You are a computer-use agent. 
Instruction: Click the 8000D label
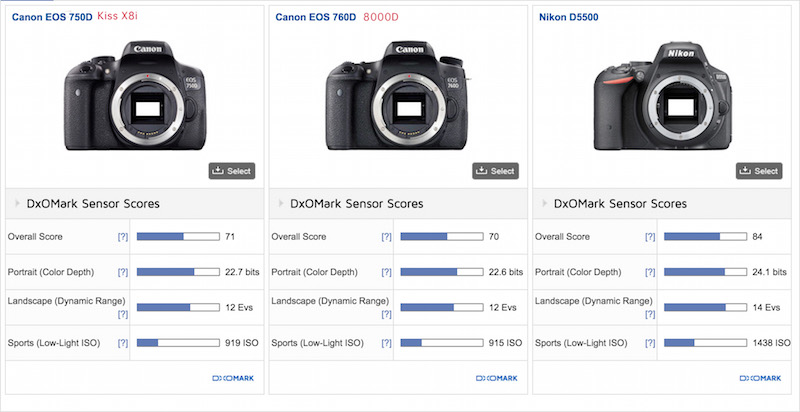point(381,17)
